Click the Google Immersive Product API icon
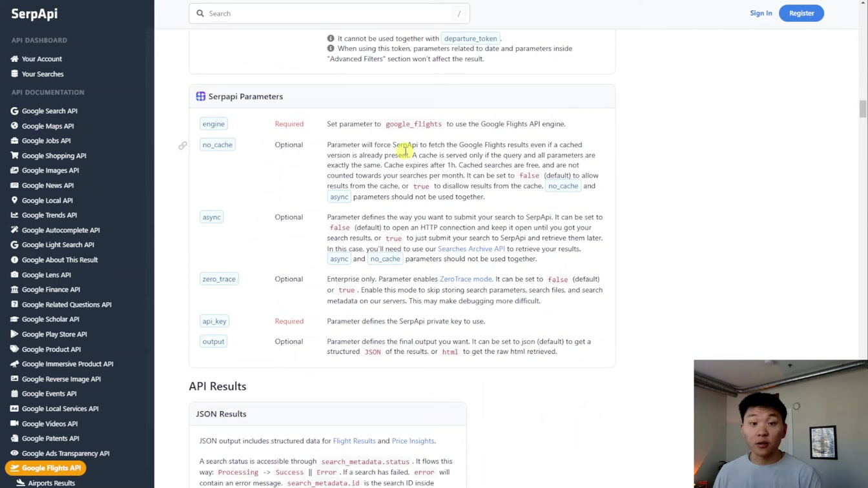This screenshot has width=868, height=488. click(14, 364)
